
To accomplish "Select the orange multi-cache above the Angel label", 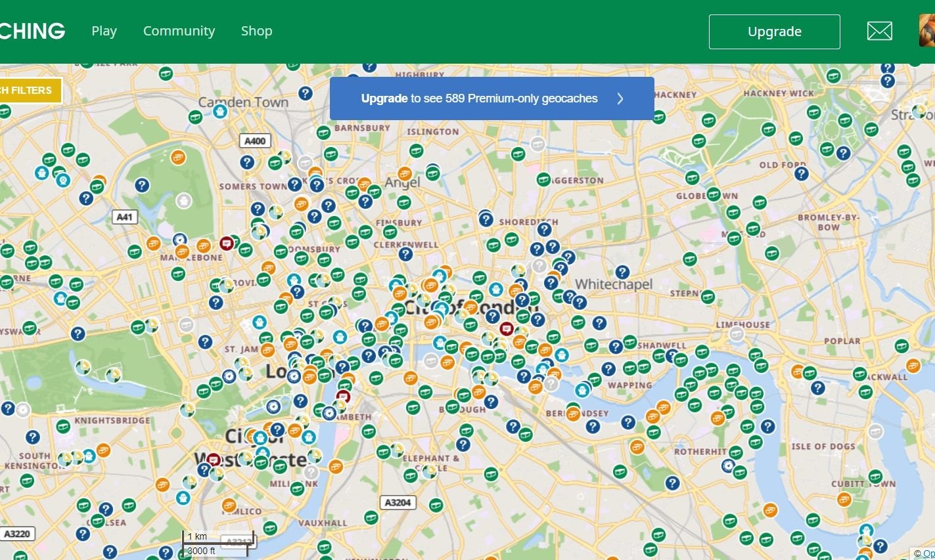I will click(x=405, y=174).
